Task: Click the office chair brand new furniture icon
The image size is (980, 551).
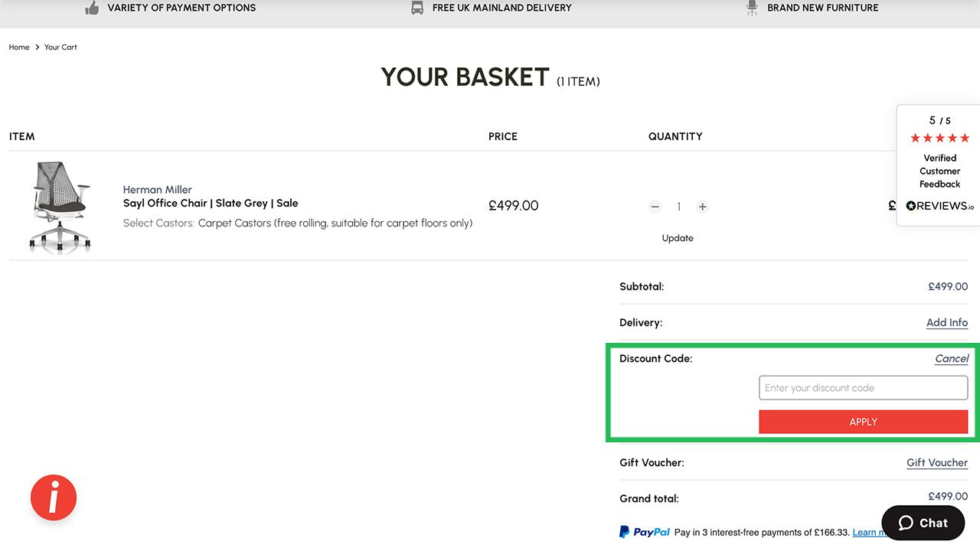Action: point(752,8)
